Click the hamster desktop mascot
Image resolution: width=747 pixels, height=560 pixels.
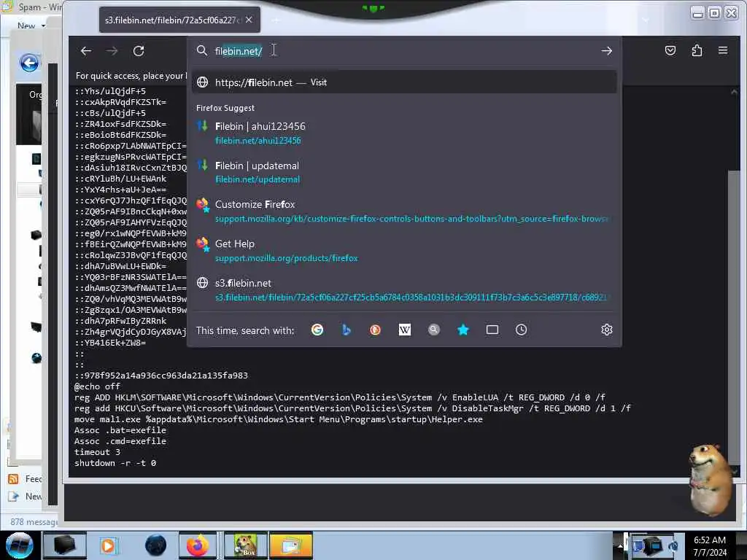click(711, 480)
